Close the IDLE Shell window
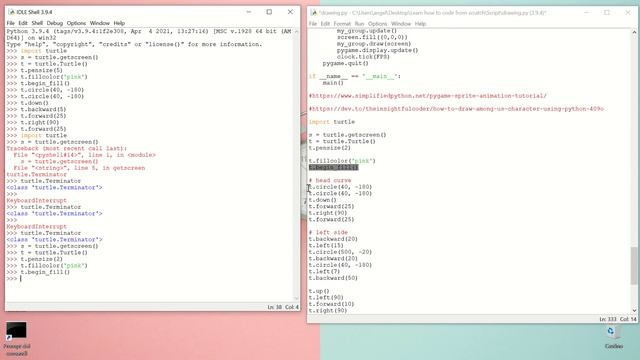Image resolution: width=640 pixels, height=360 pixels. 290,12
